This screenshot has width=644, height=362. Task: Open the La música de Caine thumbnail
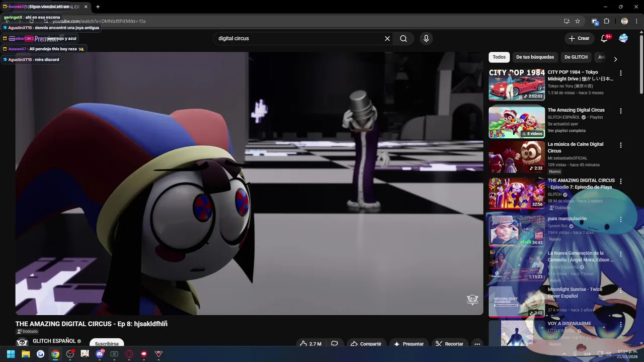click(517, 156)
